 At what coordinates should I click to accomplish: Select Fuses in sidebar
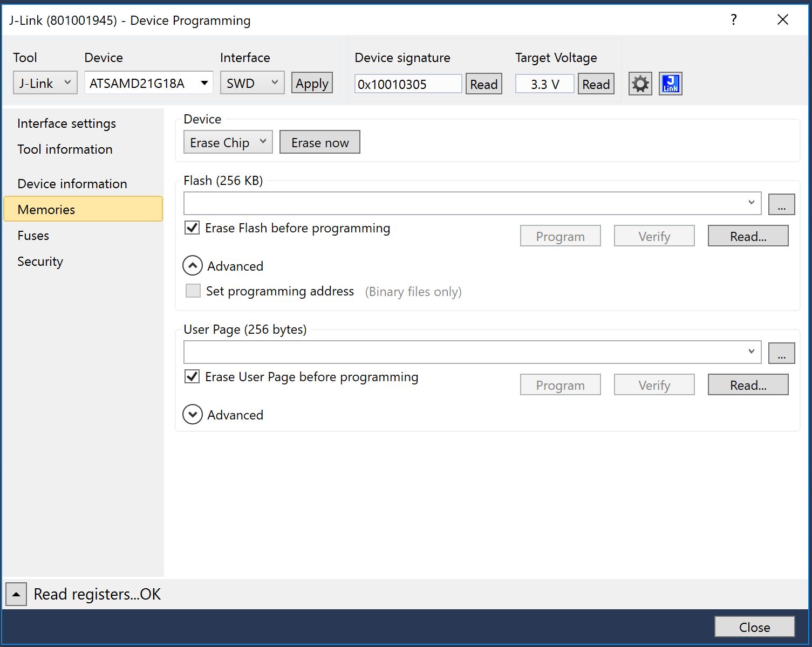[83, 236]
